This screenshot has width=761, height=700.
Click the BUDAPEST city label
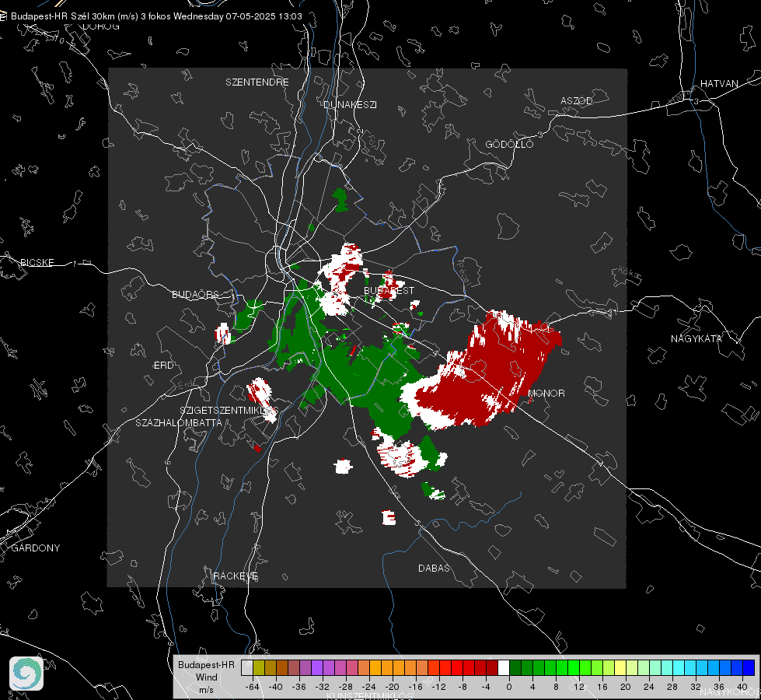[389, 290]
